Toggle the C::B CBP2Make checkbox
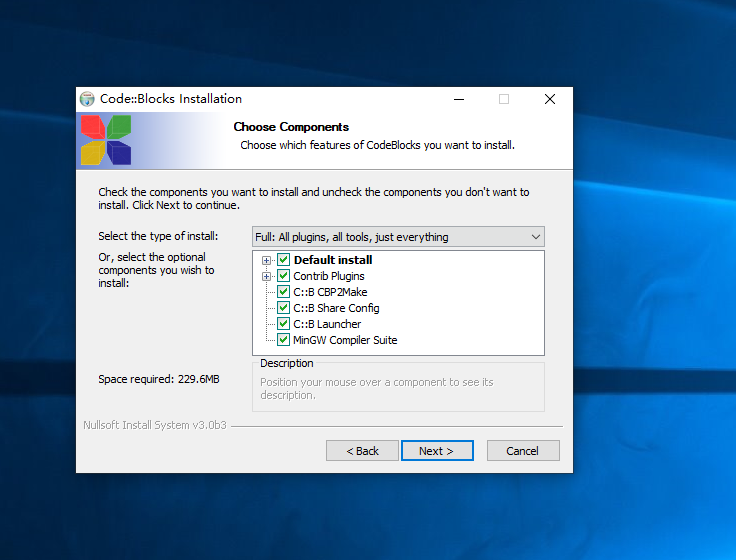The width and height of the screenshot is (736, 560). tap(283, 292)
